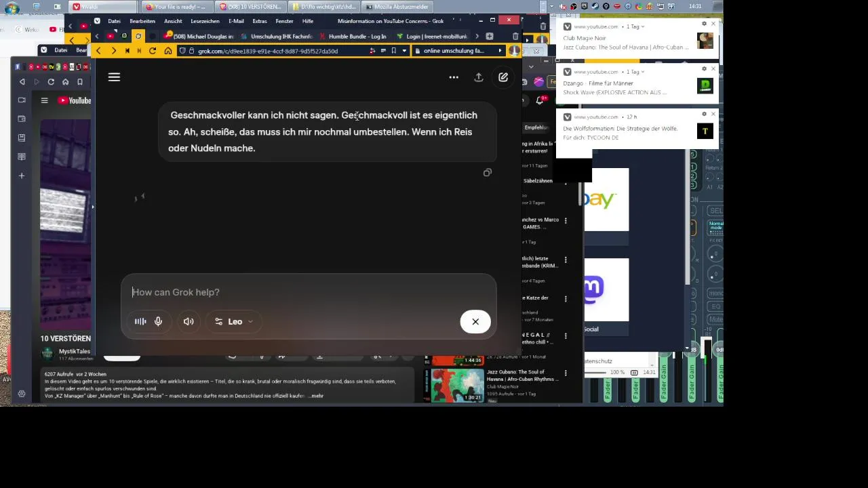Switch to the 'Umschulung IHK Fachinfo' tab

coord(276,37)
